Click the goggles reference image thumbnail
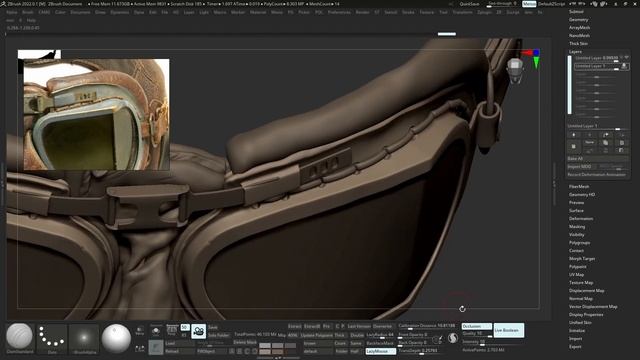The image size is (640, 360). pyautogui.click(x=96, y=114)
